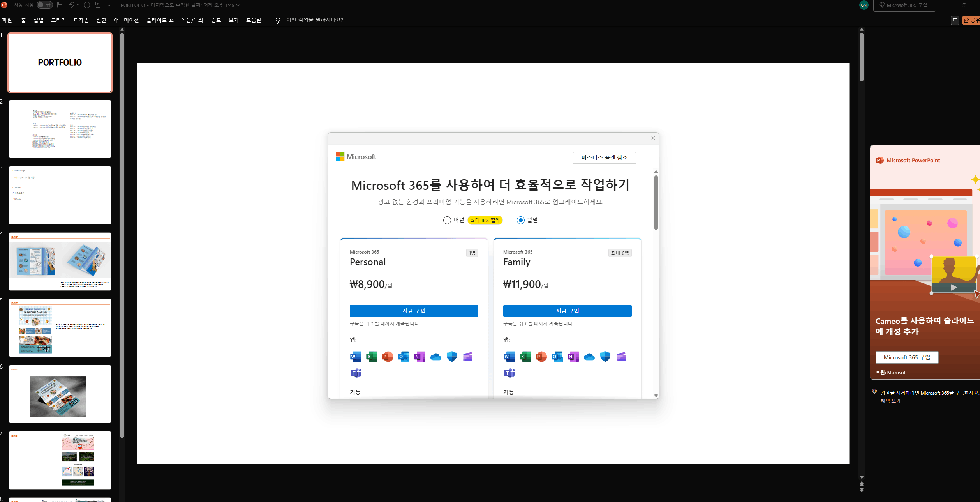Toggle the 자동 저장 autosave switch

pyautogui.click(x=44, y=5)
